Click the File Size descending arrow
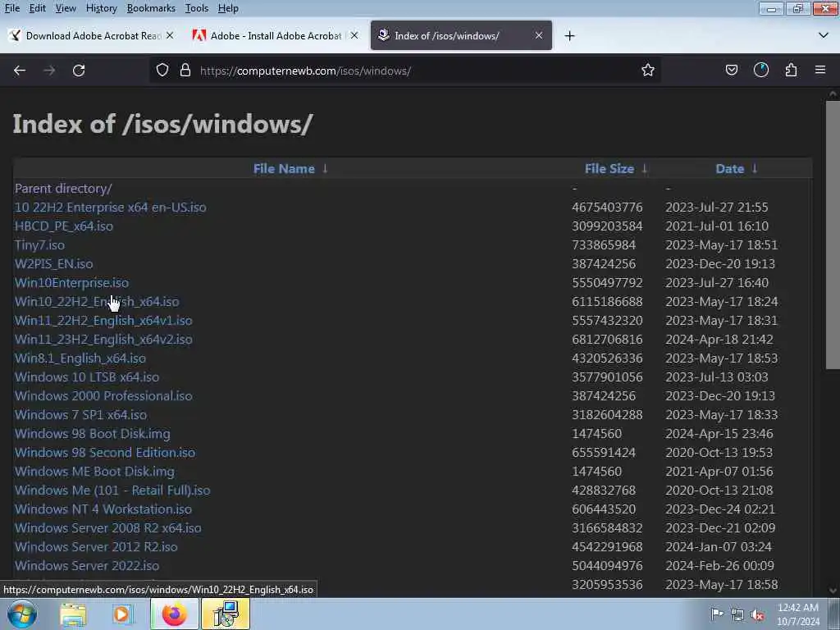840x630 pixels. tap(645, 168)
